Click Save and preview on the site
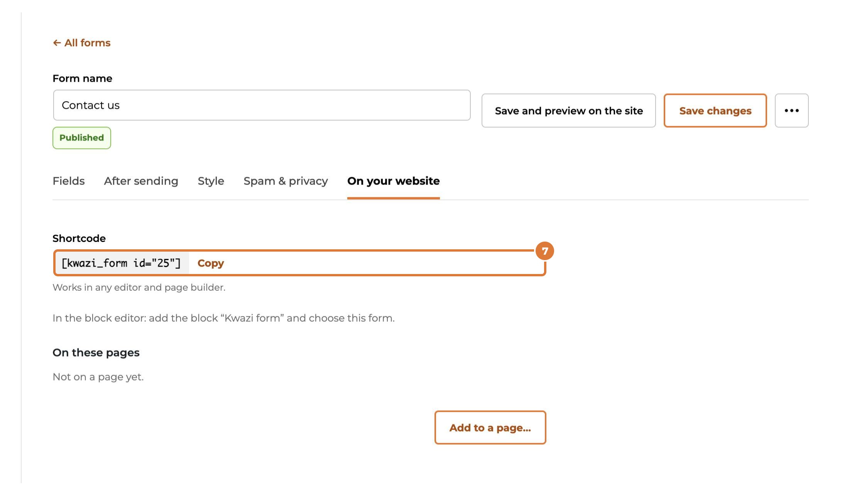Screen dimensions: 852x504 click(x=569, y=111)
